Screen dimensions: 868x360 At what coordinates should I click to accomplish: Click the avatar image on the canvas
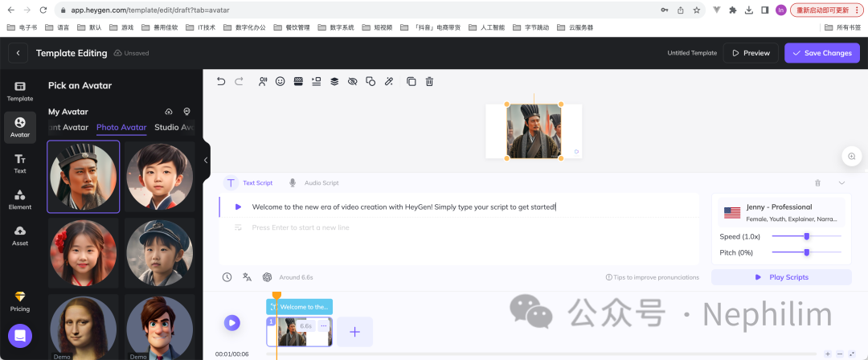pyautogui.click(x=534, y=131)
